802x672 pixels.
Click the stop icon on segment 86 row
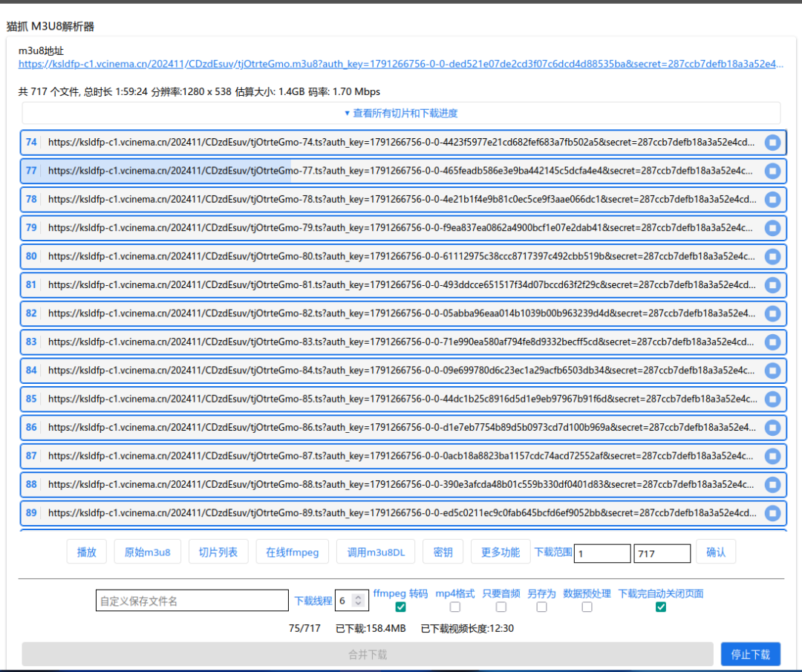772,428
